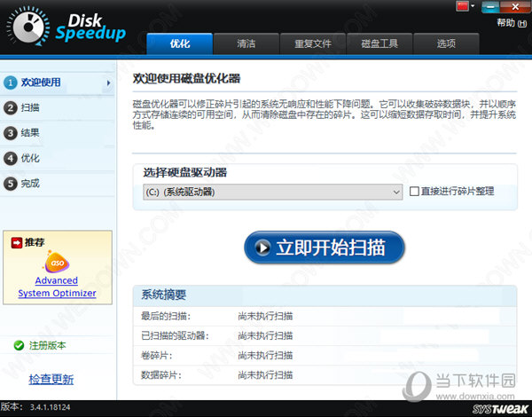Open the 帮助 (H) help menu
The image size is (532, 417).
tap(512, 23)
